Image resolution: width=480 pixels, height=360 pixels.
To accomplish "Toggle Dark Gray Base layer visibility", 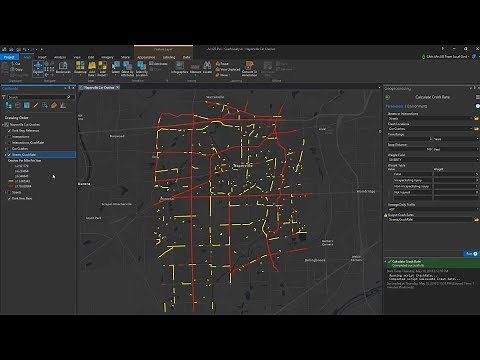I will pyautogui.click(x=9, y=198).
